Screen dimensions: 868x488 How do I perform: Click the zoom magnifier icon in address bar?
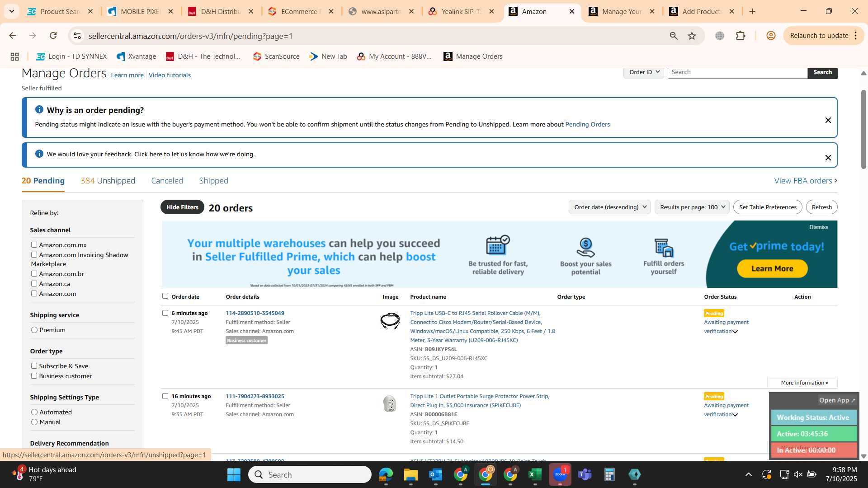[x=674, y=36]
